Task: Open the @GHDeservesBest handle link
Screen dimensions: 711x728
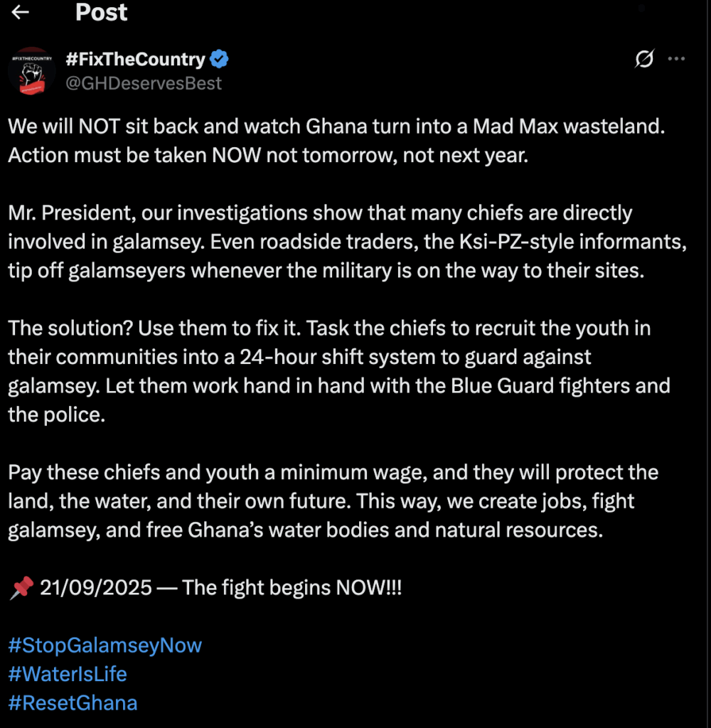Action: click(144, 83)
